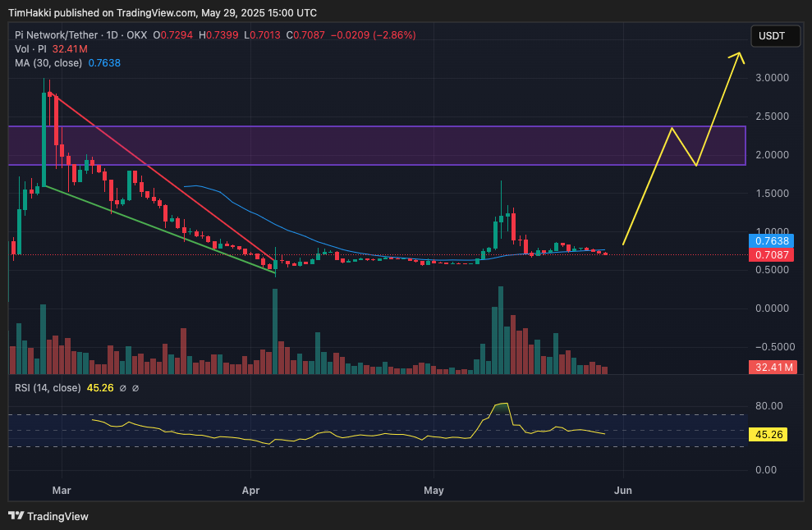The height and width of the screenshot is (530, 812).
Task: Click the Apr label on time axis
Action: 250,491
